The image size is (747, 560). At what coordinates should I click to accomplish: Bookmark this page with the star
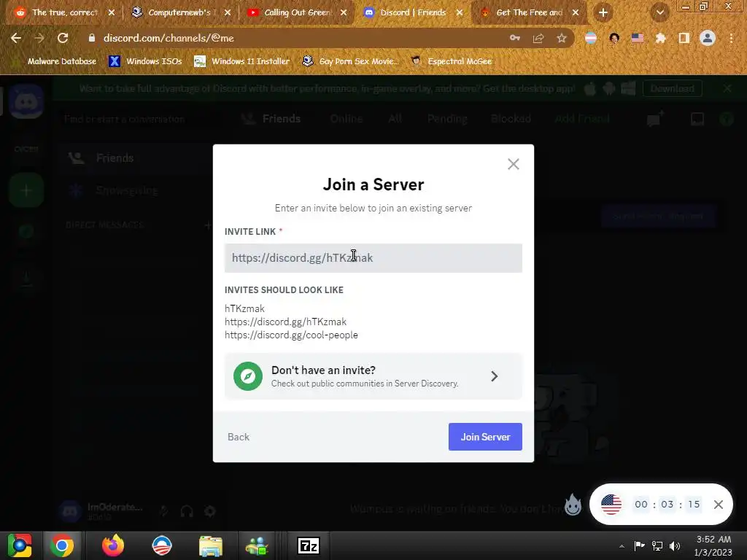(x=562, y=38)
